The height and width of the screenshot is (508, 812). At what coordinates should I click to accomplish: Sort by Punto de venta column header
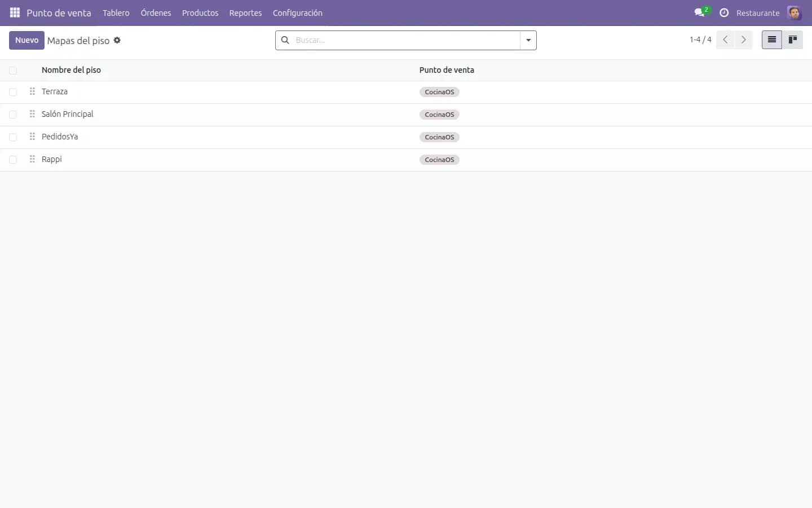coord(447,70)
